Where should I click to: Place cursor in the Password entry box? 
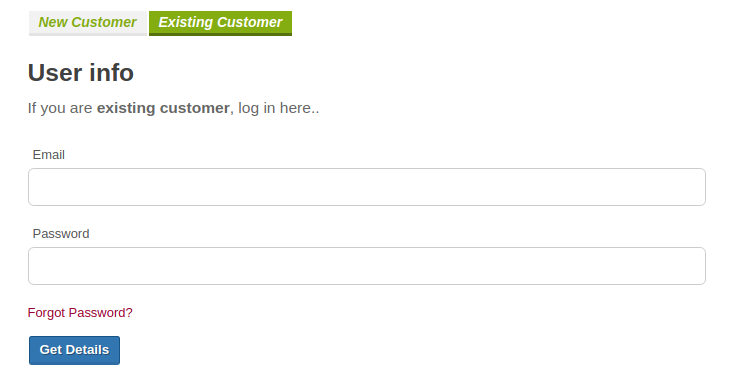367,266
